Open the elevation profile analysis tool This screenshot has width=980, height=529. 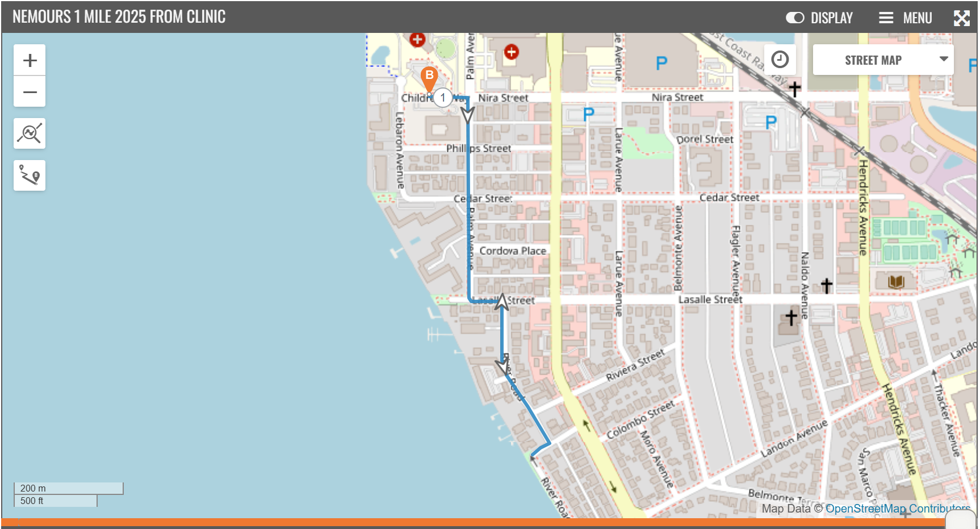point(30,133)
